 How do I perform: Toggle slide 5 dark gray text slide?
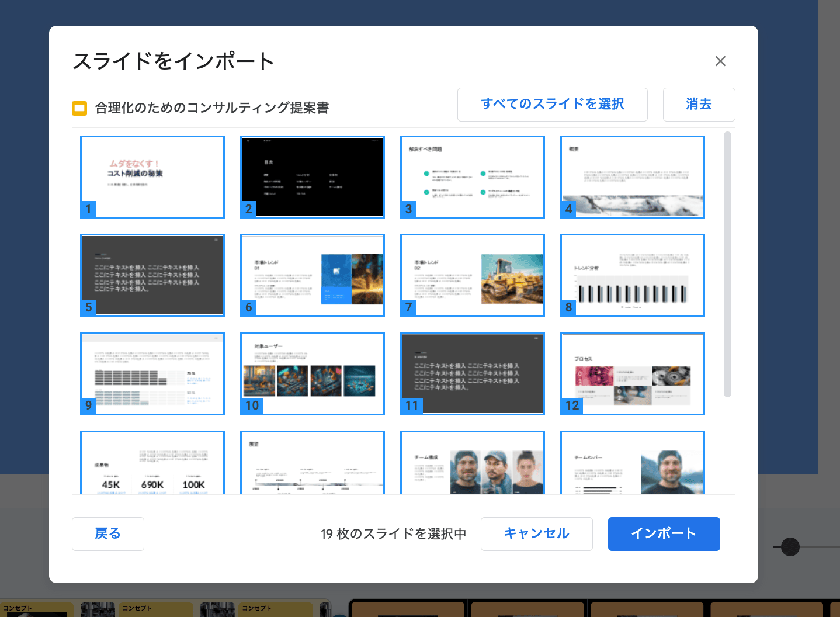tap(152, 275)
